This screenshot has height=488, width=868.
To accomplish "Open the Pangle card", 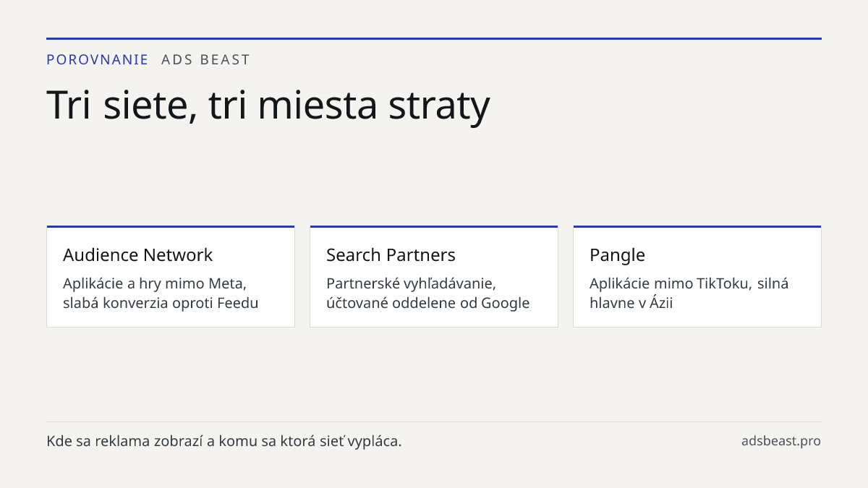I will pos(697,276).
